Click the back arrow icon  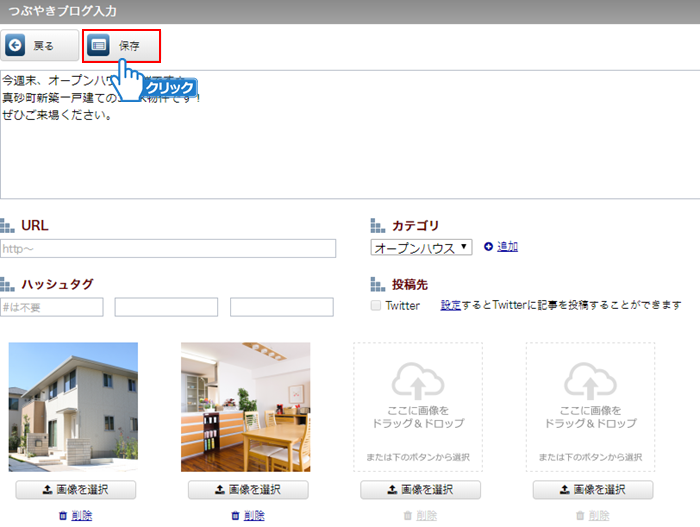pyautogui.click(x=16, y=45)
